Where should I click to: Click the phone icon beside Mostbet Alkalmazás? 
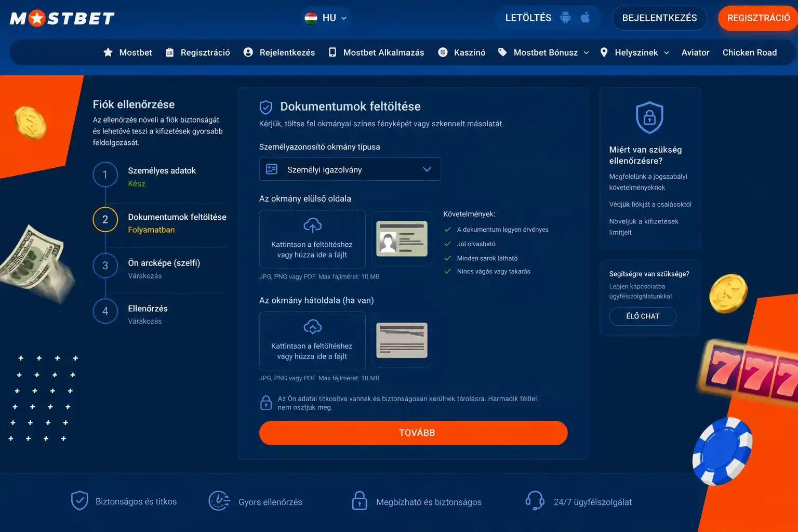pyautogui.click(x=332, y=52)
